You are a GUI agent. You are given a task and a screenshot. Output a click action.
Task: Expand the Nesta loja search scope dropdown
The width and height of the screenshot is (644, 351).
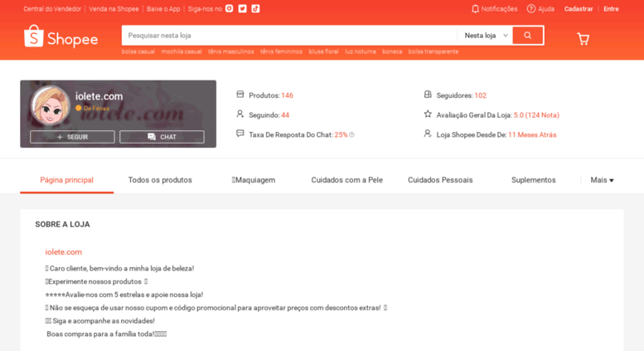click(x=485, y=36)
